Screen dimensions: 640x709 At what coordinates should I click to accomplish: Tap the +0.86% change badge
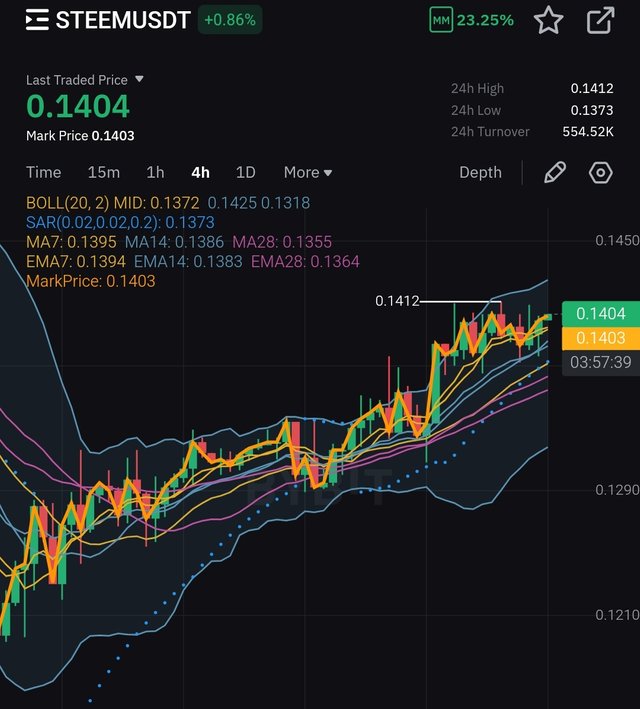230,20
